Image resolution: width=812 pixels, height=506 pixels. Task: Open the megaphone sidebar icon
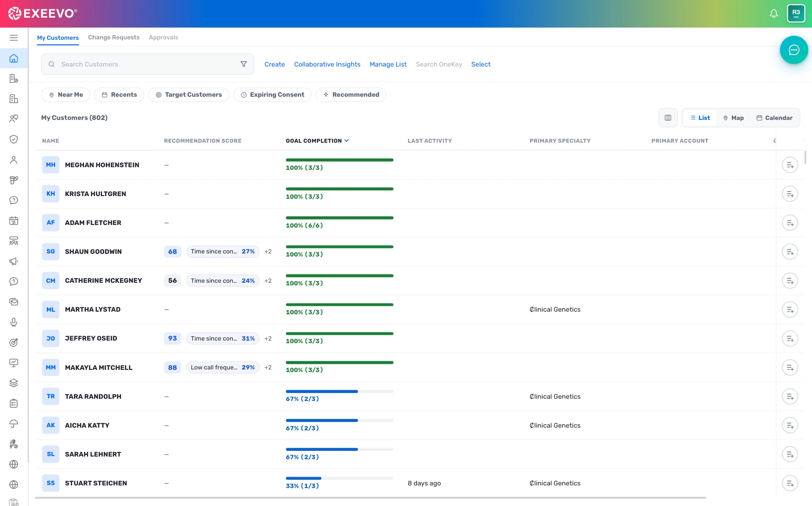14,261
